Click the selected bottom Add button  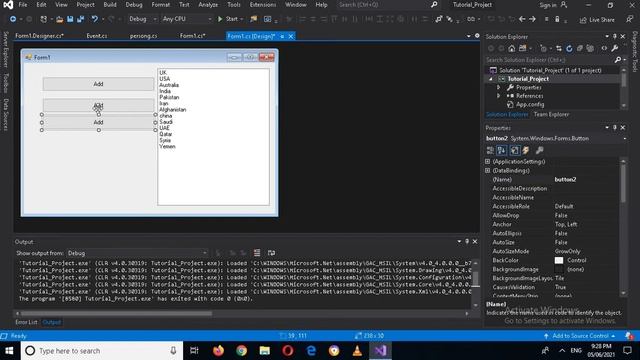(x=98, y=122)
